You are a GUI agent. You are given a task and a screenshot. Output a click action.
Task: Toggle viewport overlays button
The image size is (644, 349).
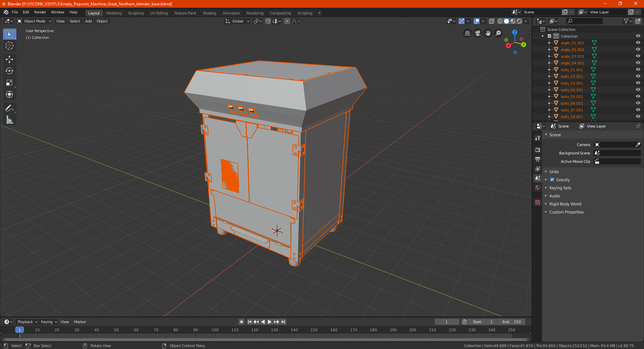coord(477,21)
